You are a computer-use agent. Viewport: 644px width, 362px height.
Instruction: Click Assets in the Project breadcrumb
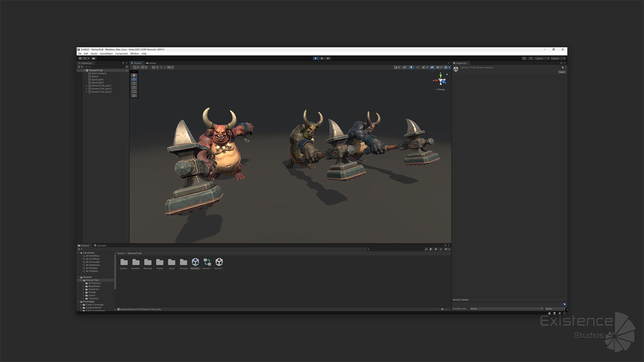pos(121,253)
